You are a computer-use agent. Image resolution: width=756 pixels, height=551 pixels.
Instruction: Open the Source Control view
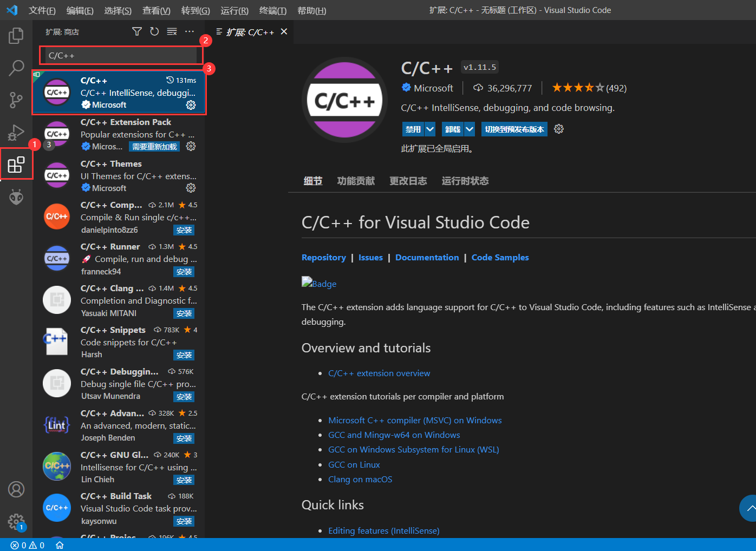click(16, 100)
